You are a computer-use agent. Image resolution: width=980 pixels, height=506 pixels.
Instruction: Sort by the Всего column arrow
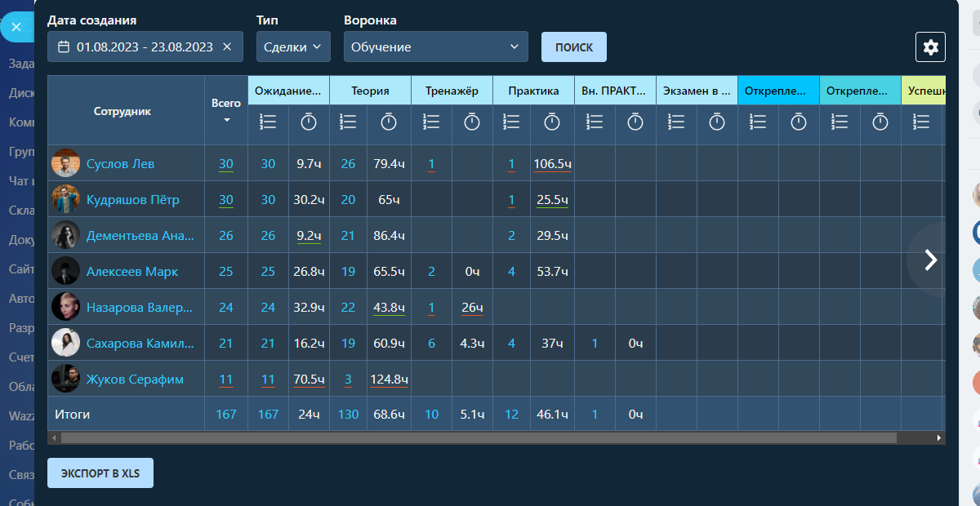[x=226, y=120]
